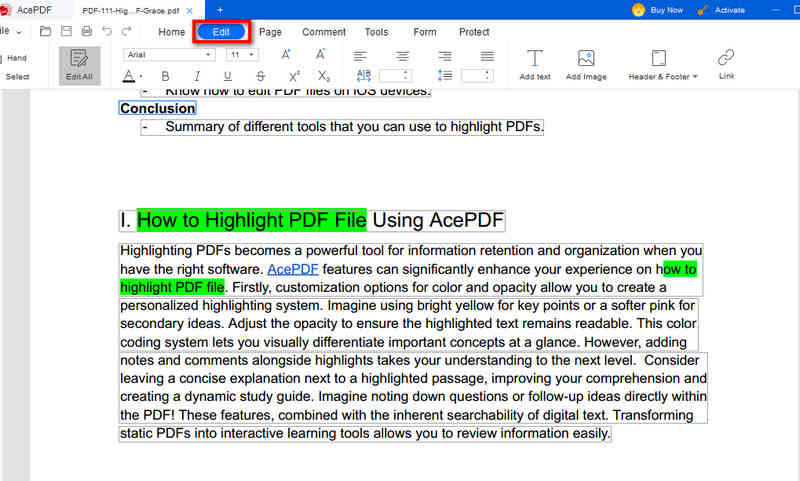Open the font color picker
800x481 pixels.
(x=132, y=76)
